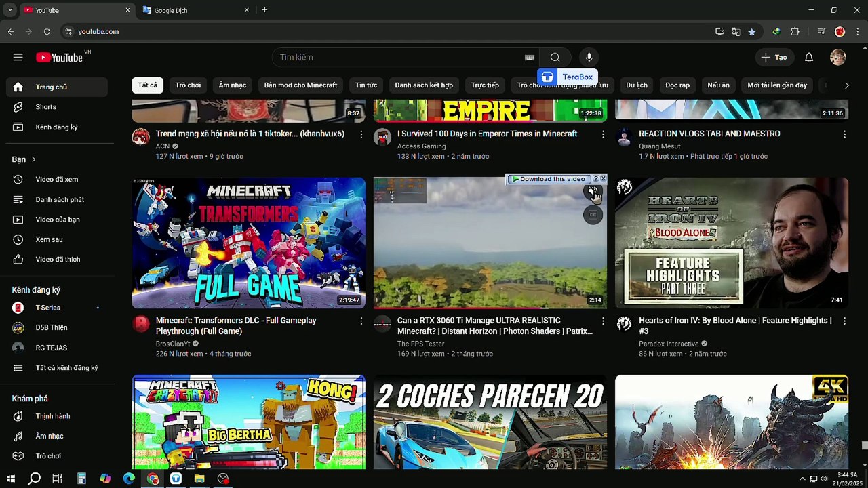Open Chrome extensions puzzle menu
This screenshot has height=488, width=868.
click(x=795, y=31)
